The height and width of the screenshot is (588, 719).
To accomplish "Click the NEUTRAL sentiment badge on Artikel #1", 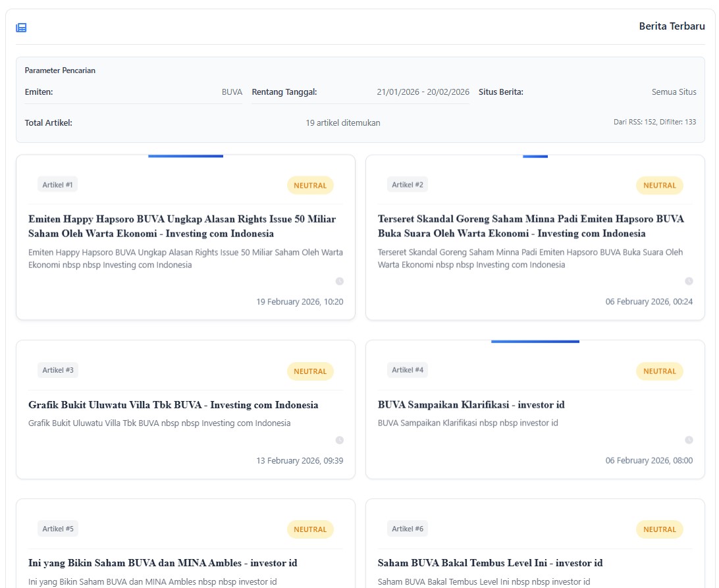I will (x=310, y=186).
